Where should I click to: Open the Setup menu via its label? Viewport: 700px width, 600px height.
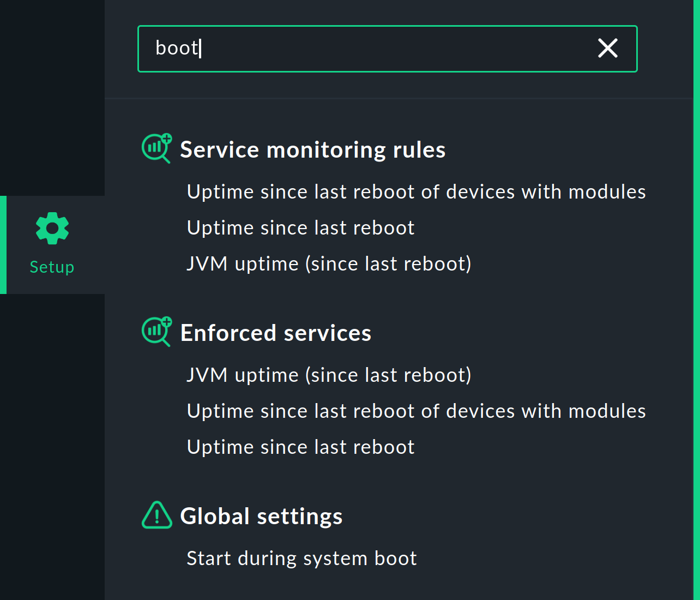pos(52,267)
